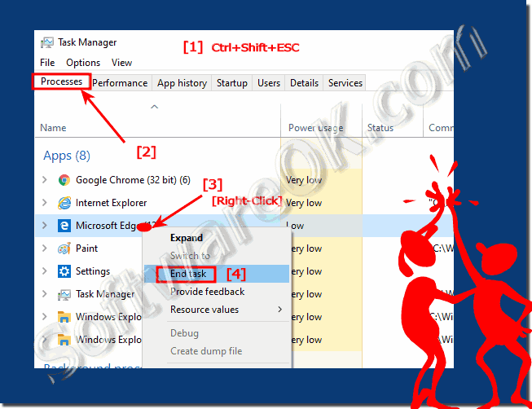
Task: Choose Provide feedback in the context menu
Action: click(218, 292)
